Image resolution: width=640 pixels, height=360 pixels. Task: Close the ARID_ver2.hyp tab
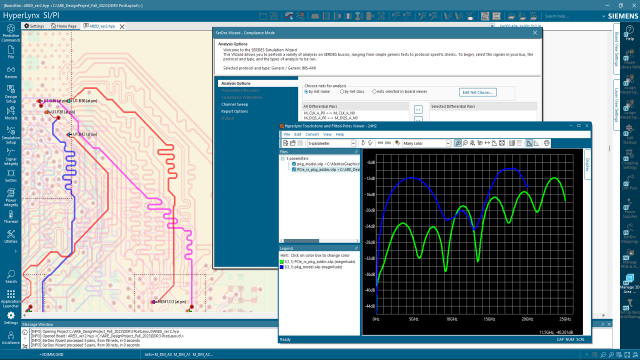tap(122, 26)
